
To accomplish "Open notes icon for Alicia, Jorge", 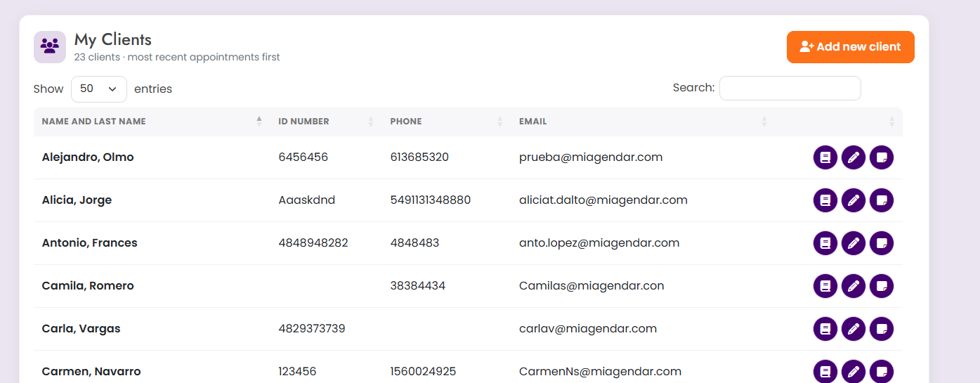I will (x=882, y=200).
